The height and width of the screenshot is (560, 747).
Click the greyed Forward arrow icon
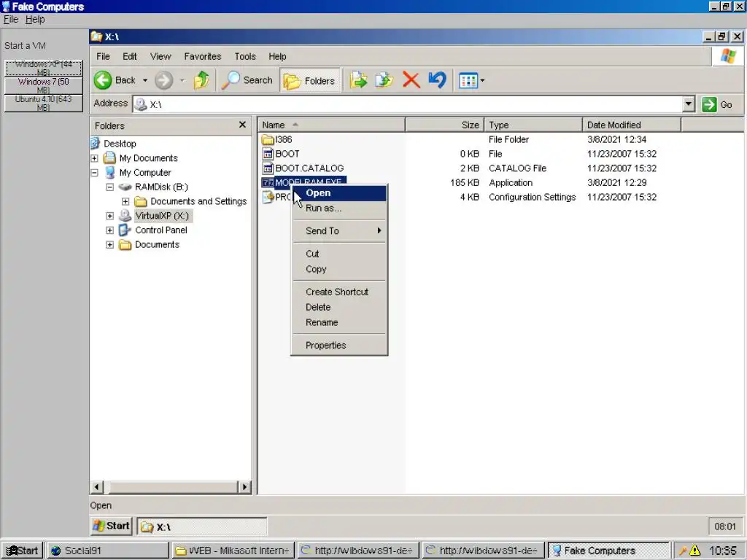pyautogui.click(x=164, y=80)
